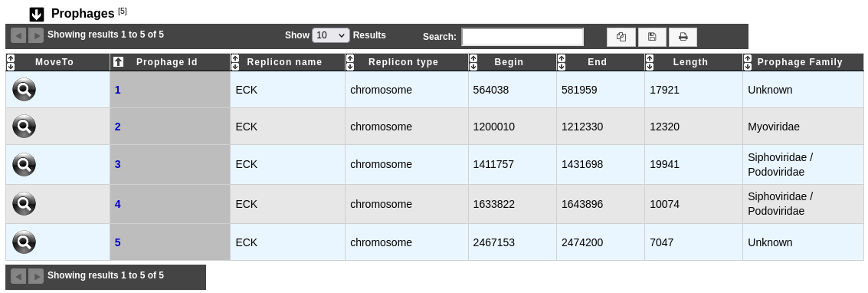Click the Length value 19941
Image resolution: width=868 pixels, height=293 pixels.
pyautogui.click(x=664, y=164)
